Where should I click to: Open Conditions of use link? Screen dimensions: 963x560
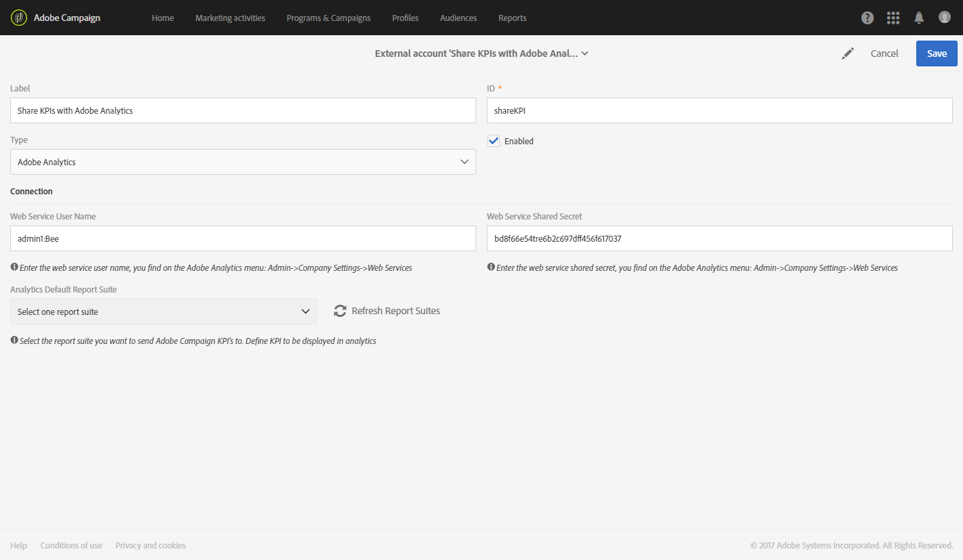[71, 545]
